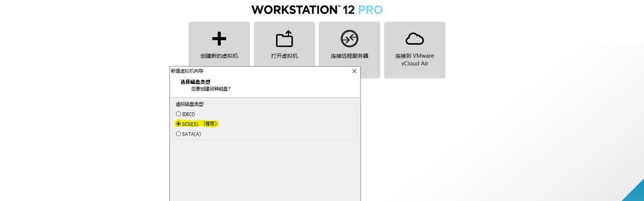Viewport: 644px width, 201px height.
Task: Select the IDE(I) disk type
Action: tap(185, 114)
